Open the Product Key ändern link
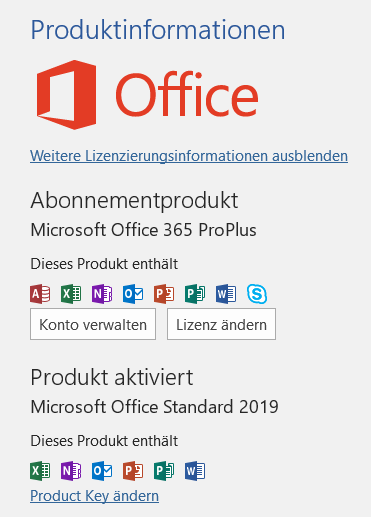Image resolution: width=371 pixels, height=517 pixels. pos(94,496)
